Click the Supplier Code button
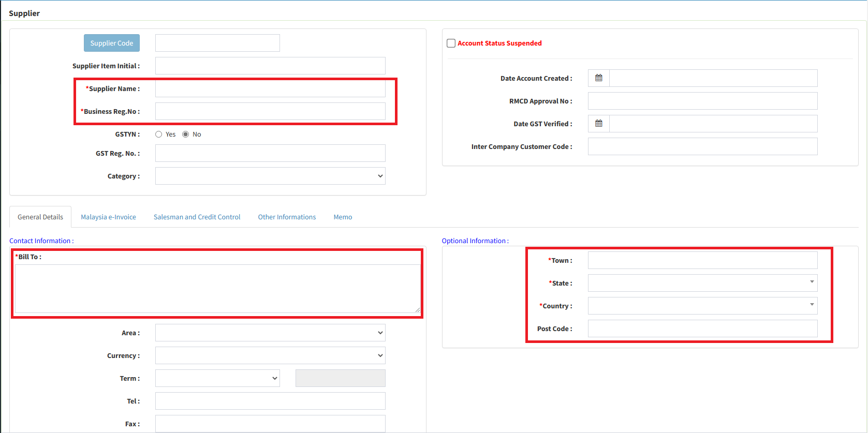The image size is (868, 433). point(112,43)
